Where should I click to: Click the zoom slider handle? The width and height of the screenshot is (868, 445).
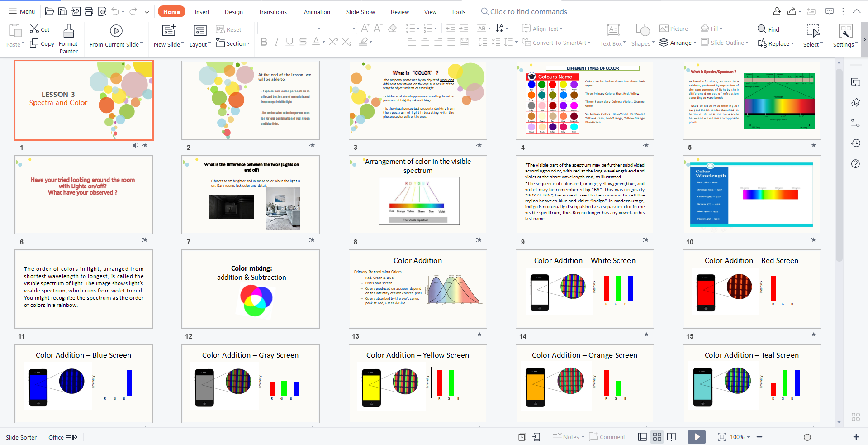pos(807,437)
